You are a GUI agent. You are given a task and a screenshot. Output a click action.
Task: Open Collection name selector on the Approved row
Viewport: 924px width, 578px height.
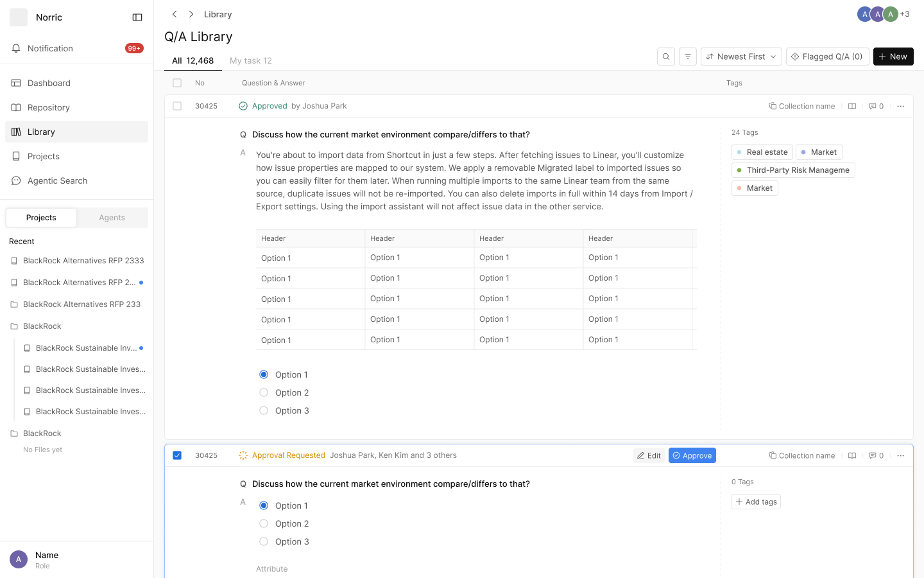(x=802, y=106)
